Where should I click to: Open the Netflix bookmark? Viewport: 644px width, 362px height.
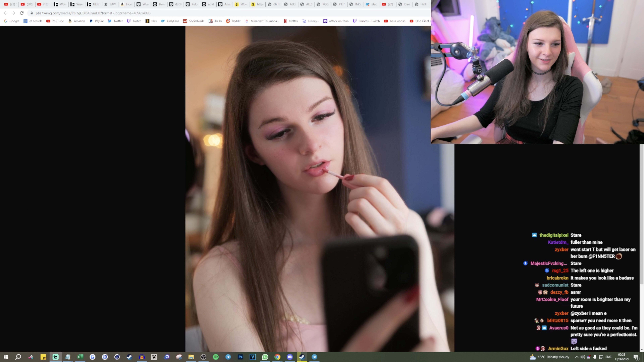coord(291,21)
